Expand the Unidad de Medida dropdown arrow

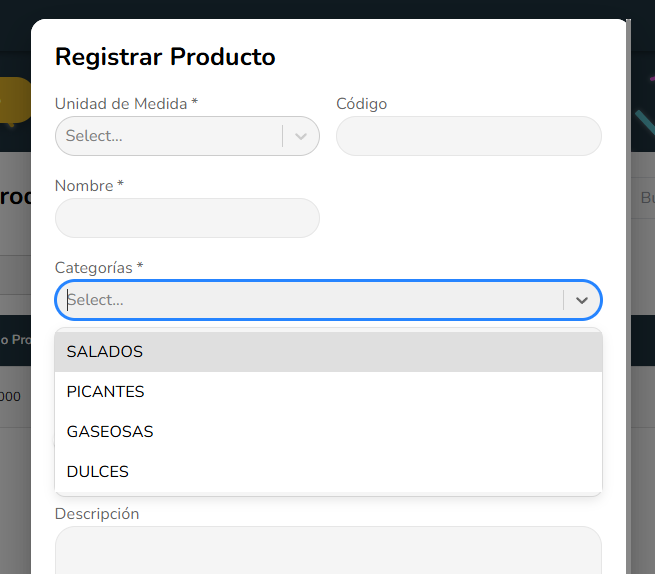point(301,136)
